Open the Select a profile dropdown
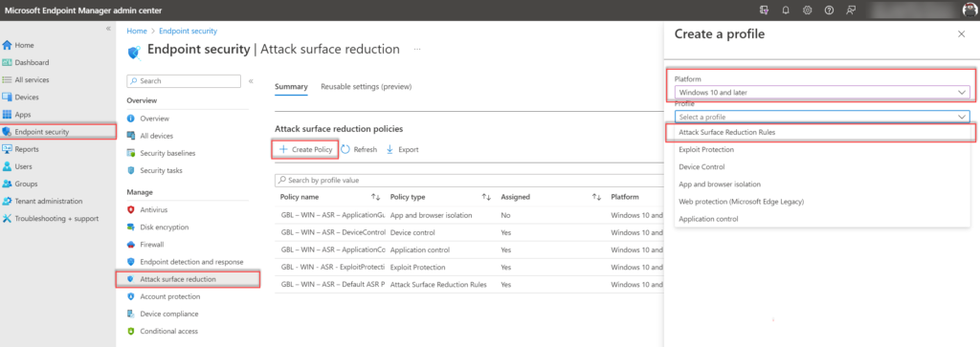Viewport: 980px width, 347px height. (x=822, y=117)
